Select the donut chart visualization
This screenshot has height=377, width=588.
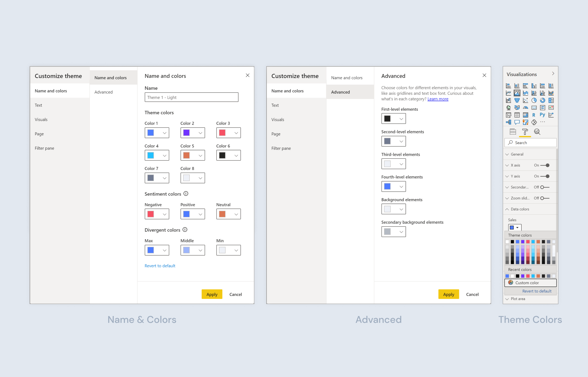click(x=543, y=101)
